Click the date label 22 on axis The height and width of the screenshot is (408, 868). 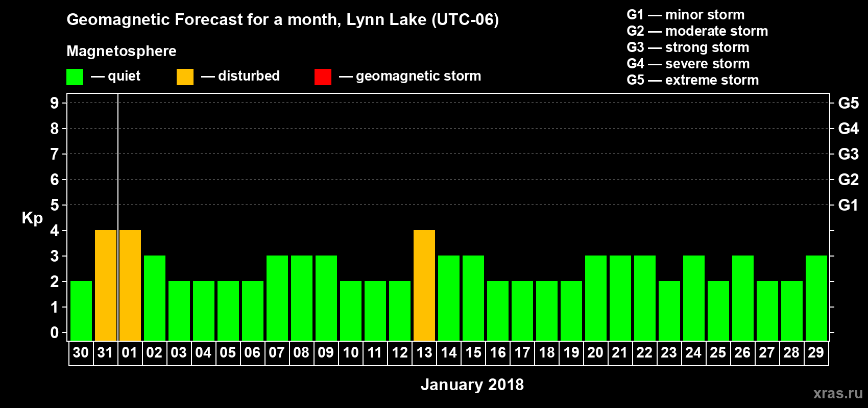pos(644,353)
